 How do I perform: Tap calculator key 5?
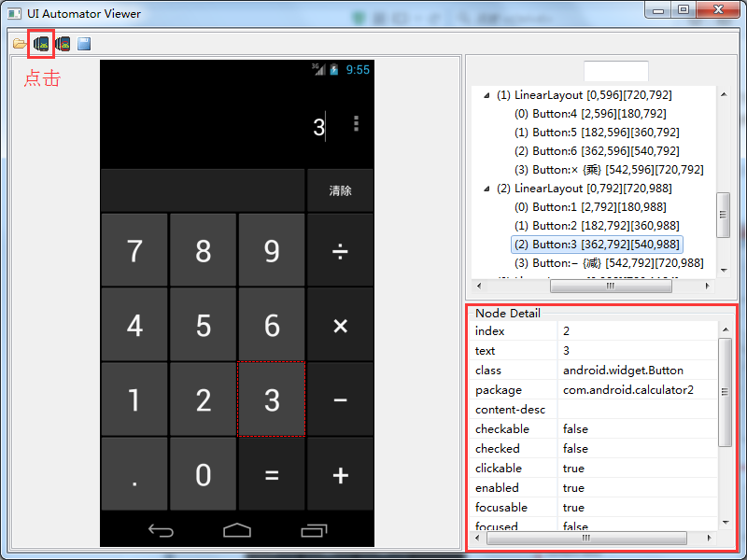[x=203, y=325]
